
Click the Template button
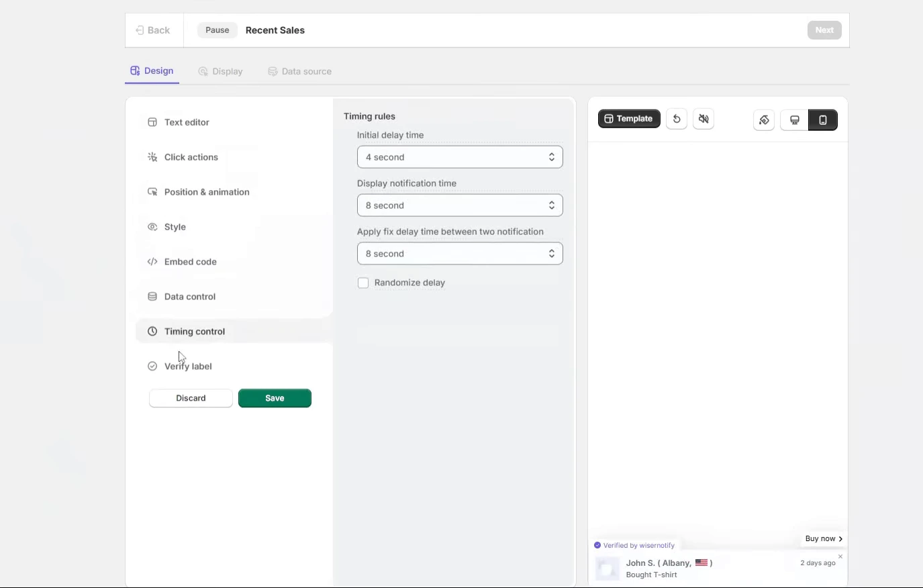(x=629, y=119)
